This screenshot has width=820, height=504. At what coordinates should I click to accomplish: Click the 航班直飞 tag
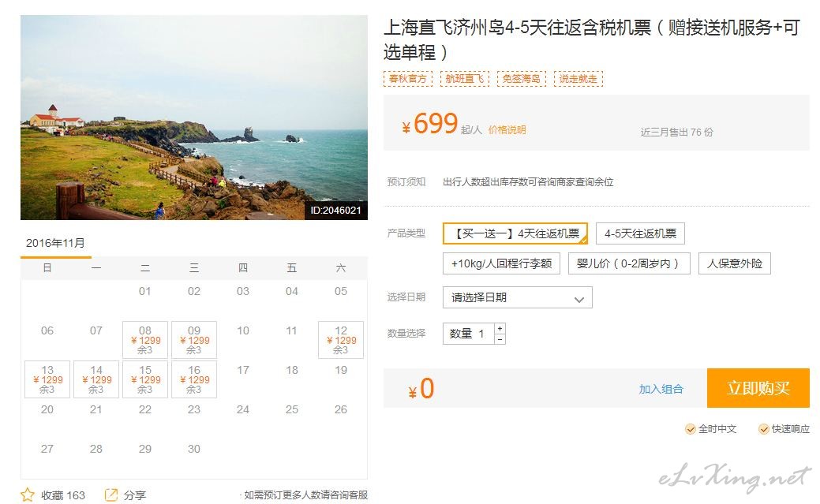click(464, 79)
